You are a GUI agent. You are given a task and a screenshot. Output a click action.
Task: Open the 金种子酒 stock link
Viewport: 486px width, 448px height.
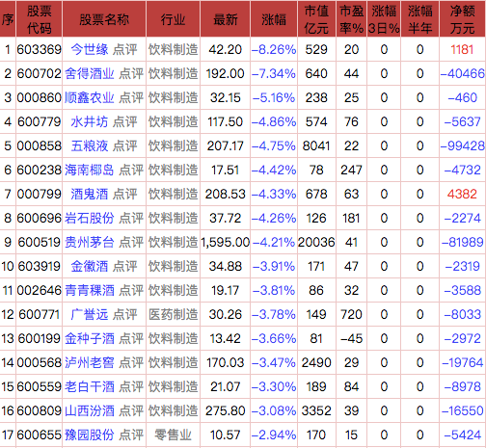tap(90, 338)
